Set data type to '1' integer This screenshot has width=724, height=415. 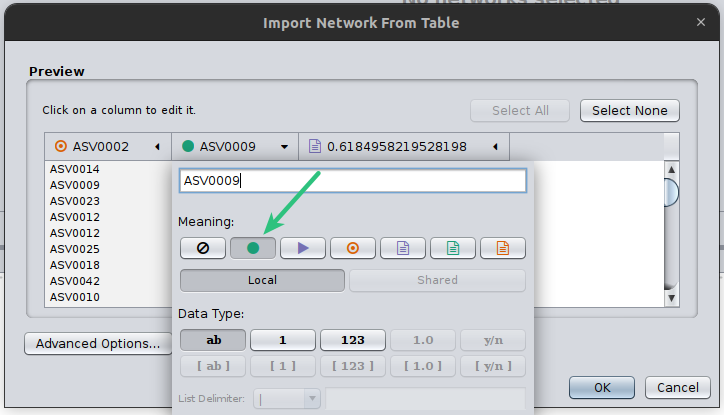tap(283, 340)
